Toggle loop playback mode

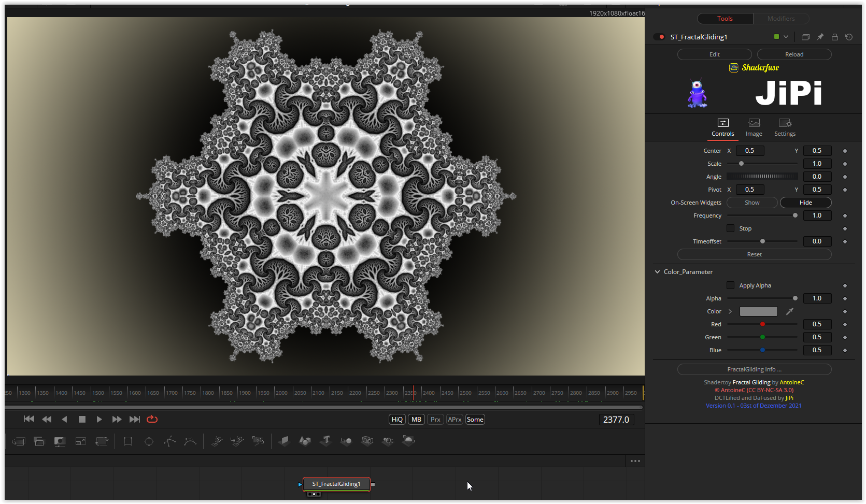coord(152,419)
